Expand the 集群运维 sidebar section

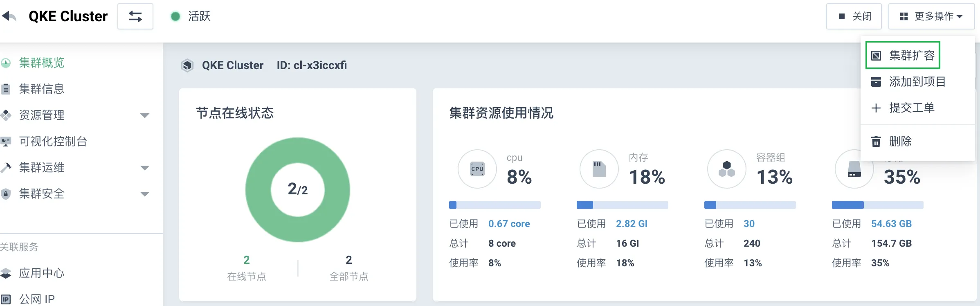click(144, 168)
